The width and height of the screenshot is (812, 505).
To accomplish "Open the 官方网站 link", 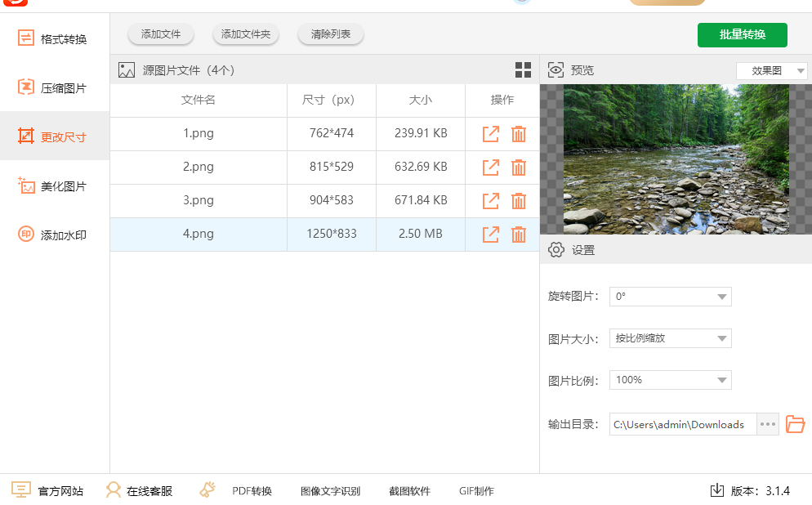I will point(60,491).
